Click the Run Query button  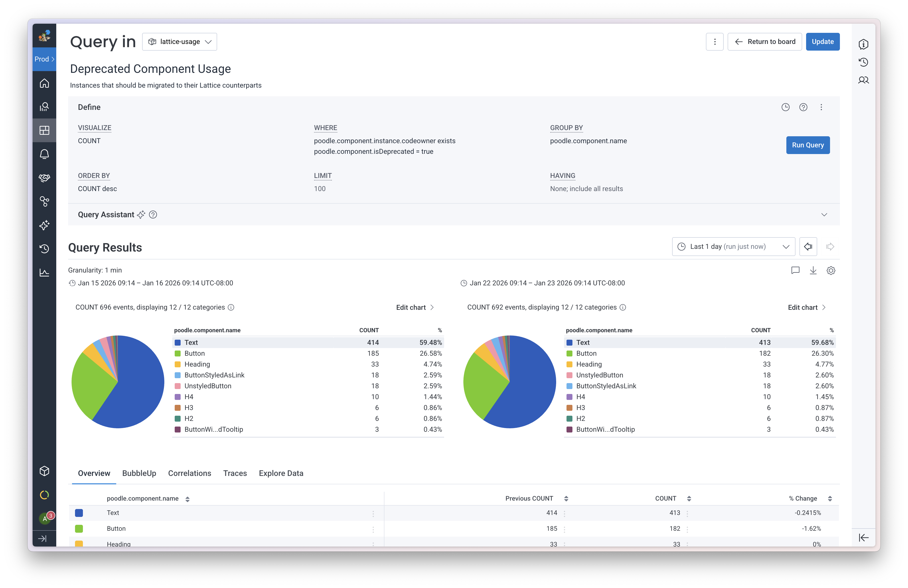tap(808, 145)
